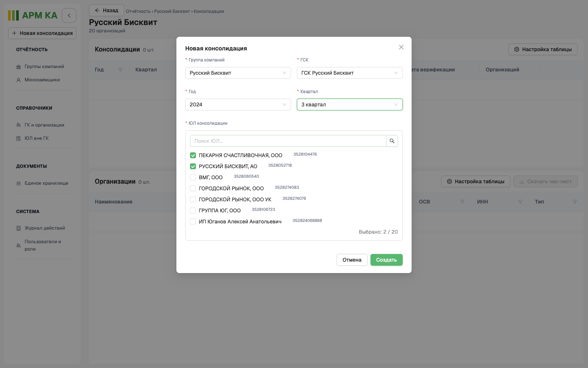The image size is (588, 368).
Task: Open Группы компаний in sidebar
Action: [44, 67]
